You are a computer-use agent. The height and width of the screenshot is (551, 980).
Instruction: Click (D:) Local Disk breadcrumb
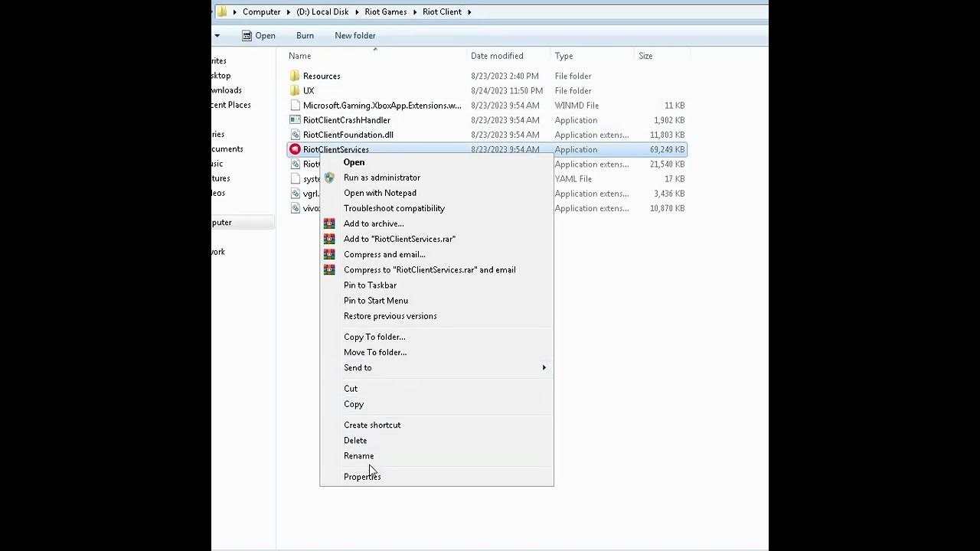(322, 11)
